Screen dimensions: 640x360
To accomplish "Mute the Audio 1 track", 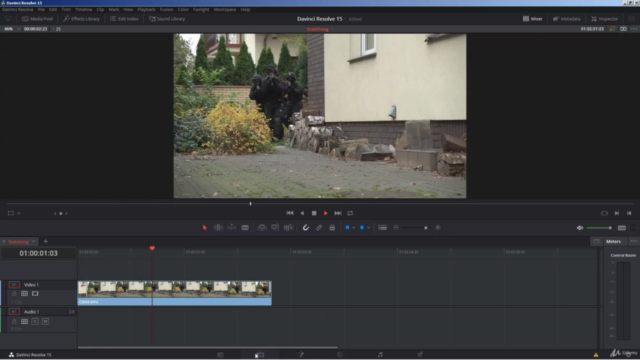I will [45, 322].
